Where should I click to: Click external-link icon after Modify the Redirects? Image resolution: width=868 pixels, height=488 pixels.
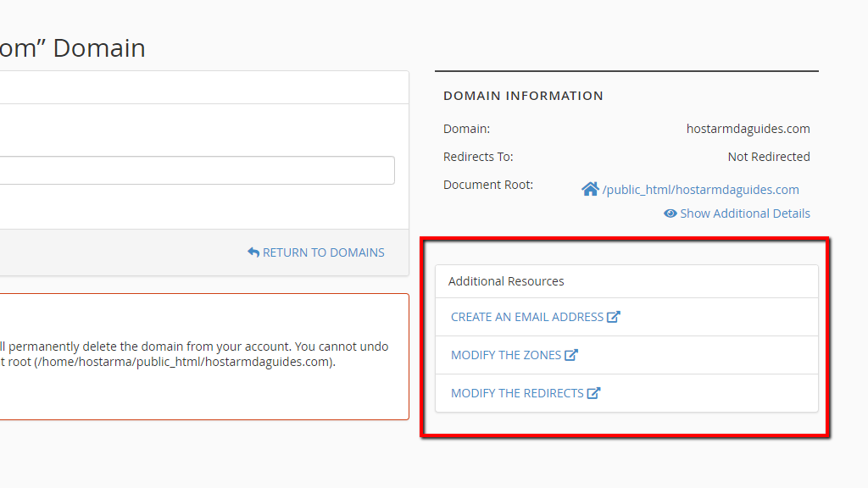(593, 393)
